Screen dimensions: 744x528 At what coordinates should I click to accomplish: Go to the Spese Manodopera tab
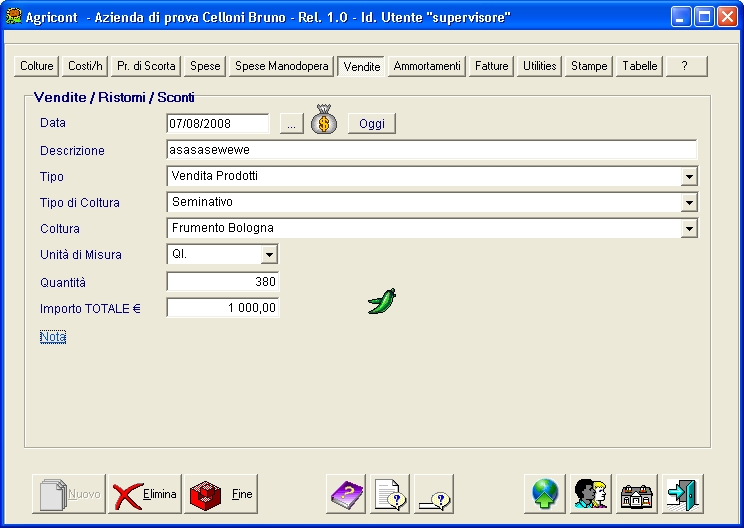(281, 66)
